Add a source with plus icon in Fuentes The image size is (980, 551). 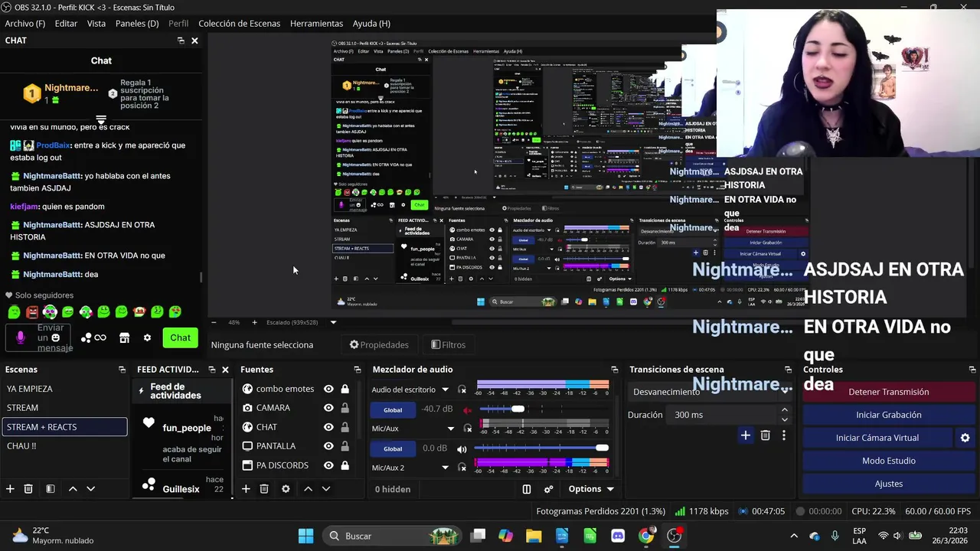pos(246,489)
